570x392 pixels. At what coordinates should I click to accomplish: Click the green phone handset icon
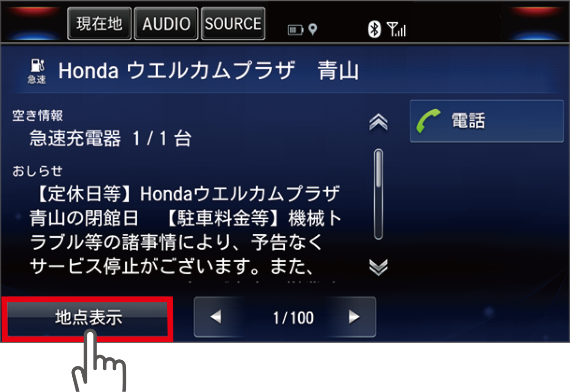click(428, 121)
